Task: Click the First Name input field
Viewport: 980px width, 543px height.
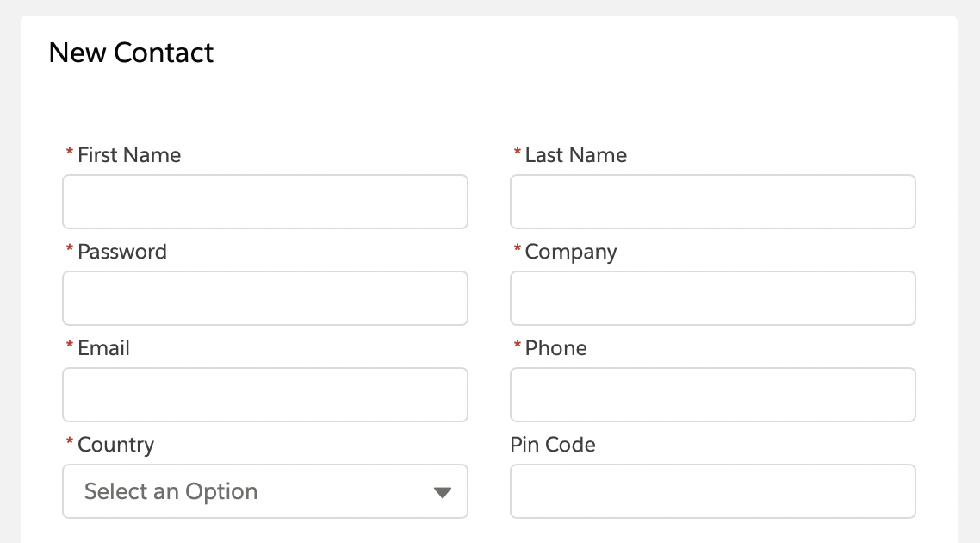Action: pos(264,202)
